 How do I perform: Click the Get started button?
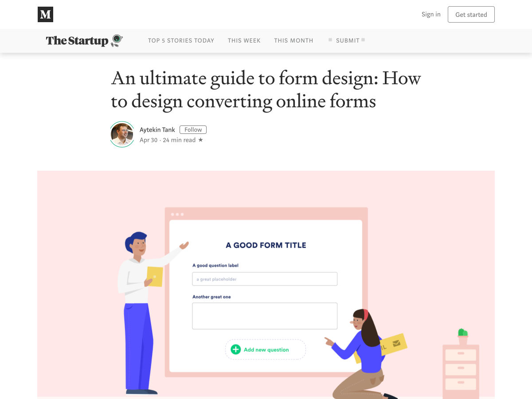[471, 15]
